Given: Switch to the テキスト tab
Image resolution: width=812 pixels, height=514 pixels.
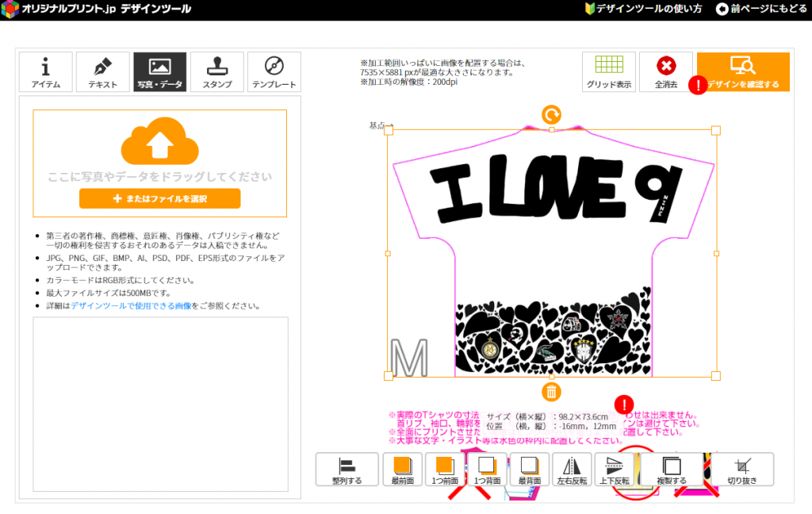Looking at the screenshot, I should click(102, 72).
